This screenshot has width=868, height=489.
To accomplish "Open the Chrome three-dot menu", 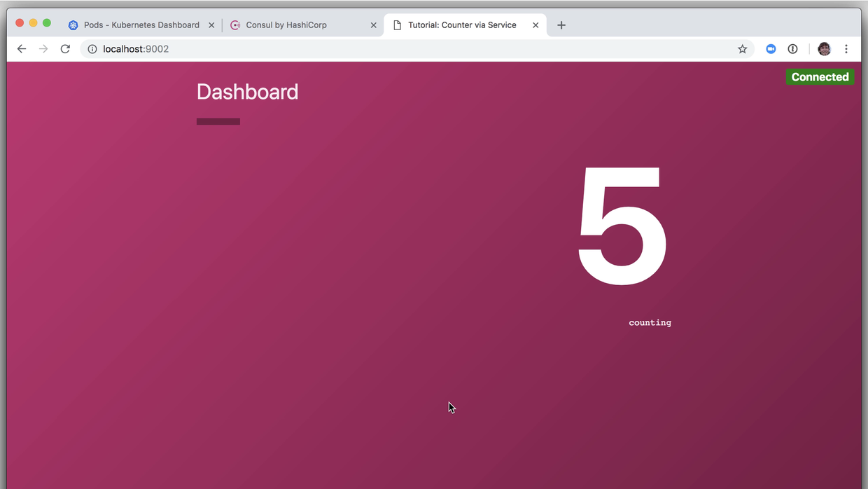I will click(x=846, y=48).
